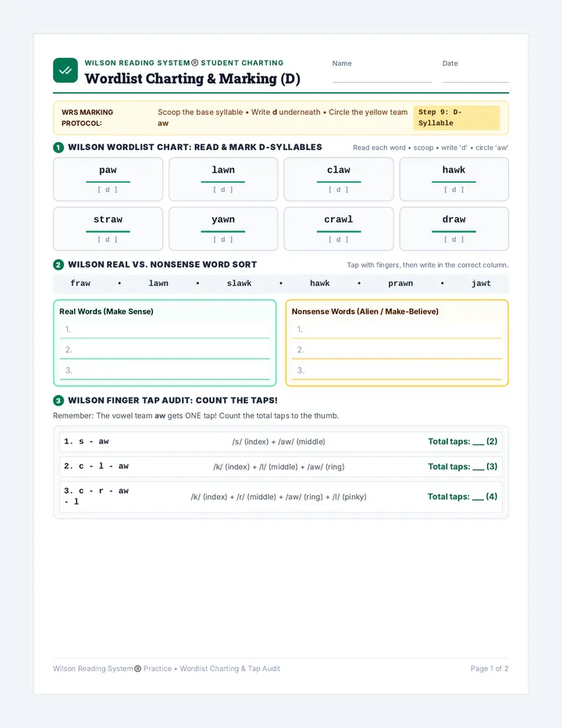Select the word card 'crawl'
Screen dimensions: 562x728
339,229
